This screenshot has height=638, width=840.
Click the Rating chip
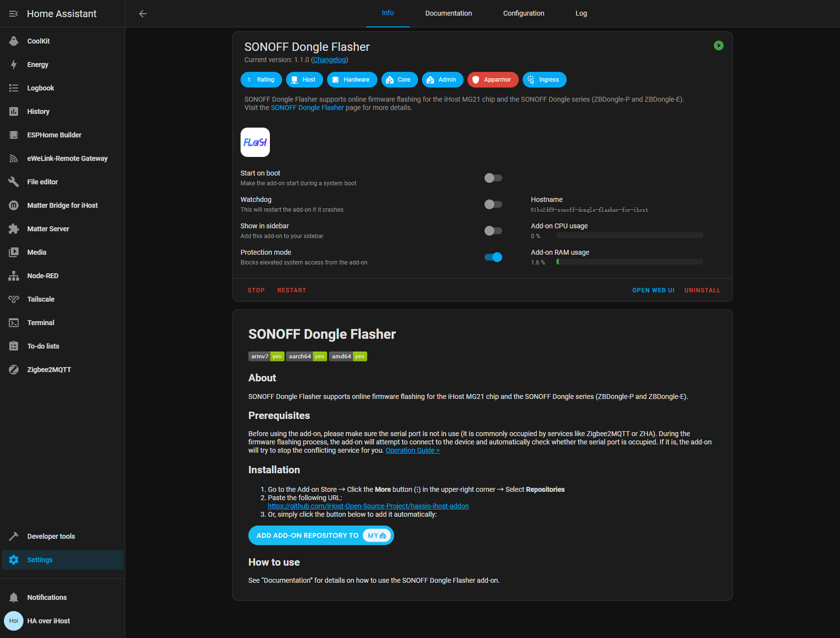coord(261,80)
